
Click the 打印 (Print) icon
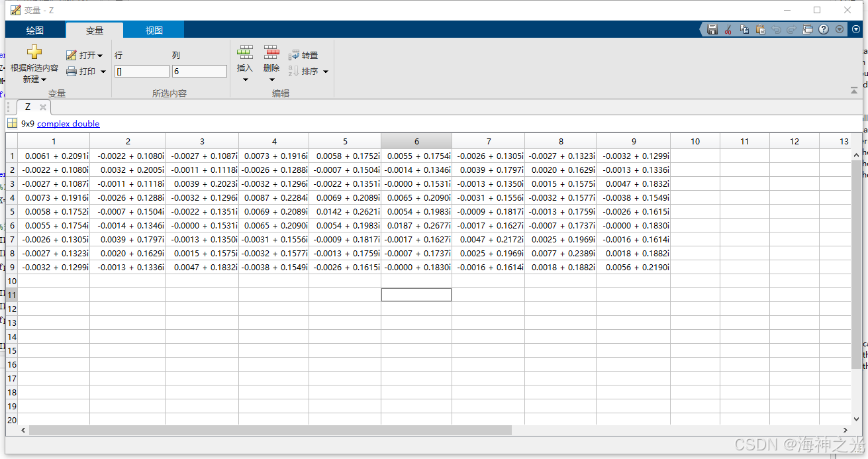point(72,71)
